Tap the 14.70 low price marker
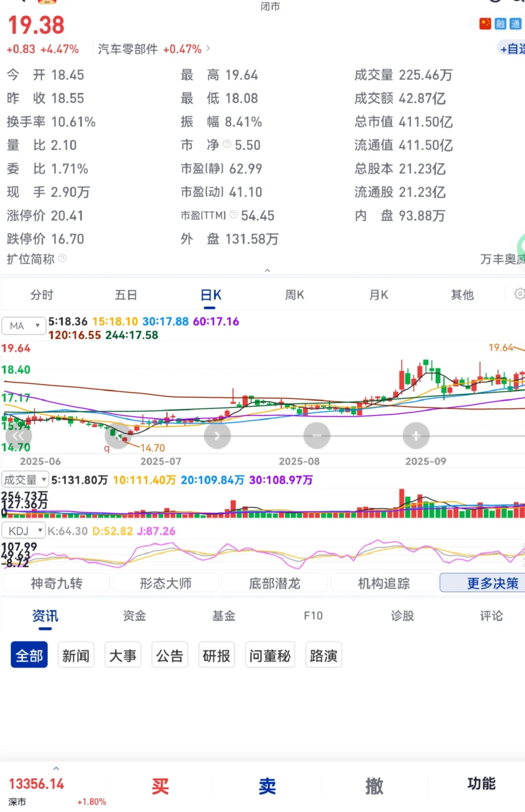Viewport: 525px width, 812px height. (153, 448)
